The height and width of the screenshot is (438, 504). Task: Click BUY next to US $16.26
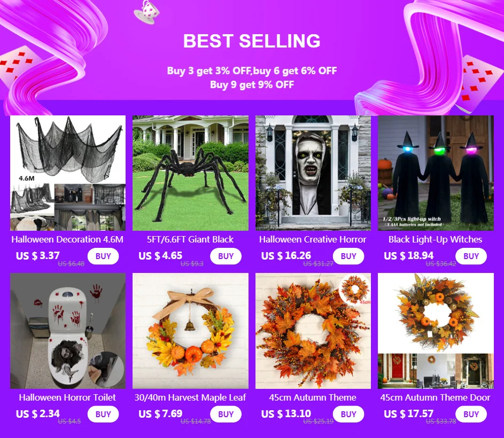[348, 256]
